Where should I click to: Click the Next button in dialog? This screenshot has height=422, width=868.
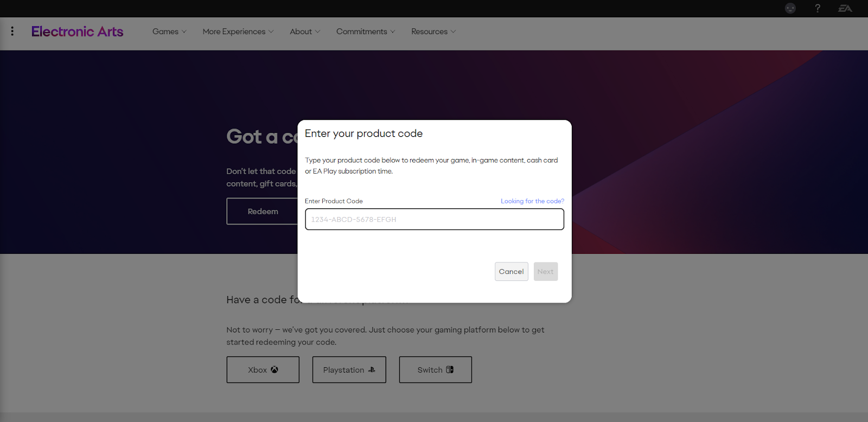click(x=546, y=272)
